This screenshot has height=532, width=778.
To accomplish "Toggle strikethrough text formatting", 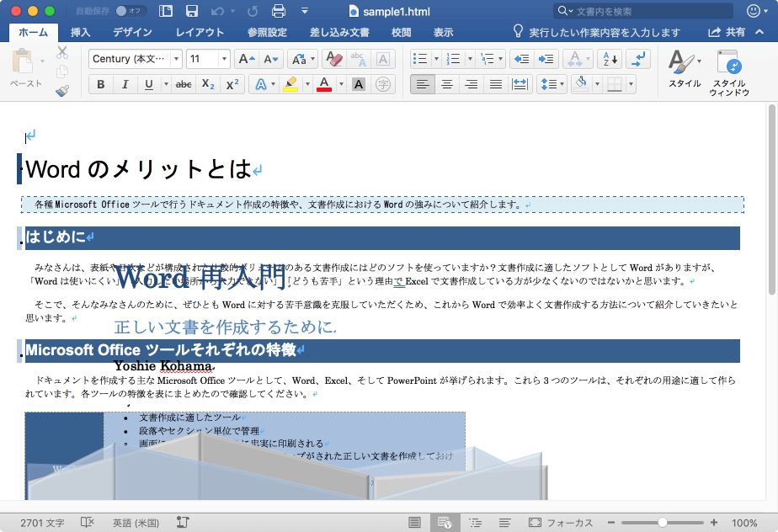I will point(184,84).
